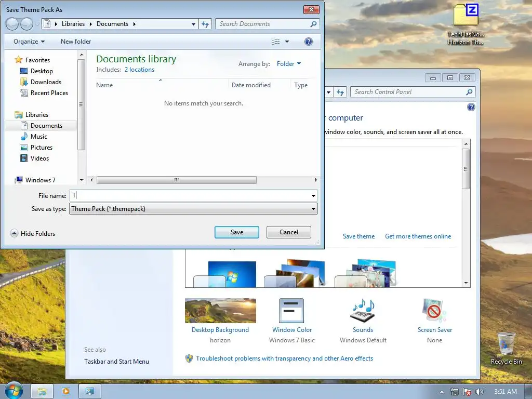Click Get more themes online link
Screen dimensions: 532x399
[418, 236]
